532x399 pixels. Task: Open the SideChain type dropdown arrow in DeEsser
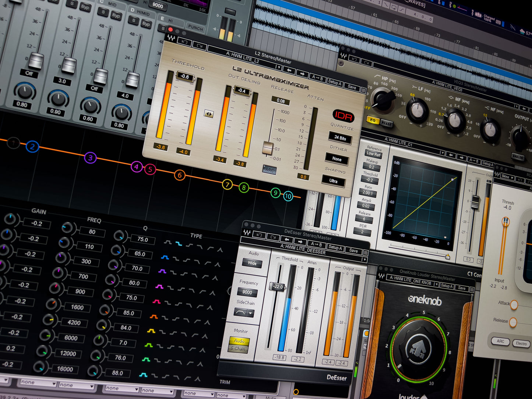pos(251,314)
